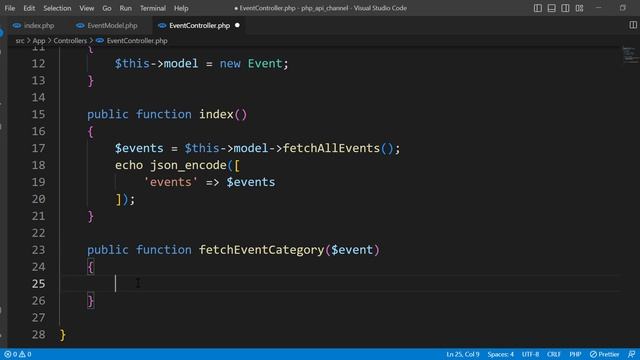This screenshot has height=360, width=640.
Task: Click the index function name
Action: pos(216,114)
